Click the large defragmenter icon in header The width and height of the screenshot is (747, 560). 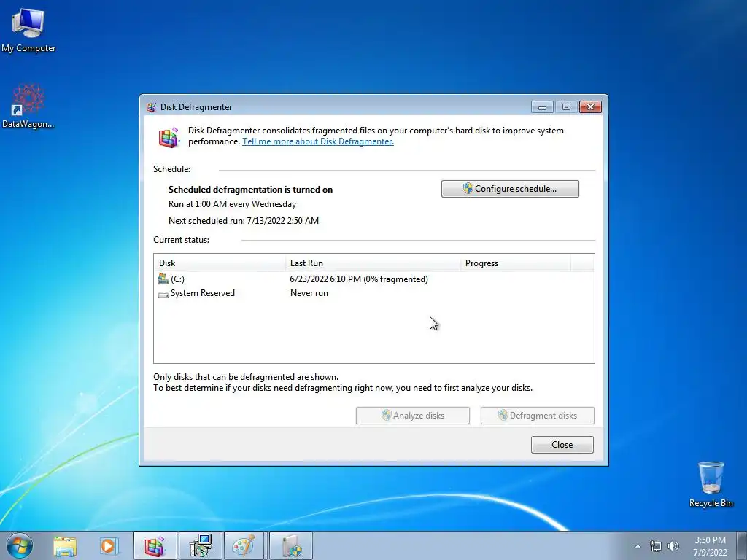[x=169, y=138]
